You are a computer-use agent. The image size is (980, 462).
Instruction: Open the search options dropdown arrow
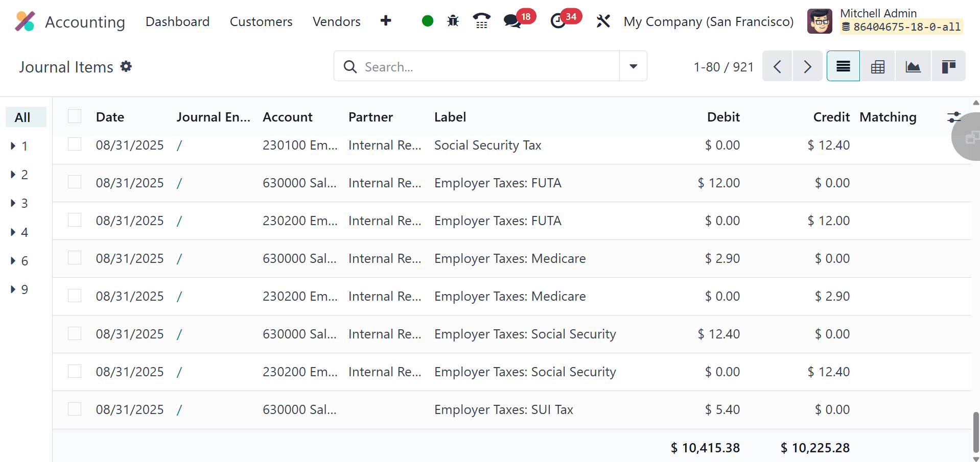click(x=633, y=66)
